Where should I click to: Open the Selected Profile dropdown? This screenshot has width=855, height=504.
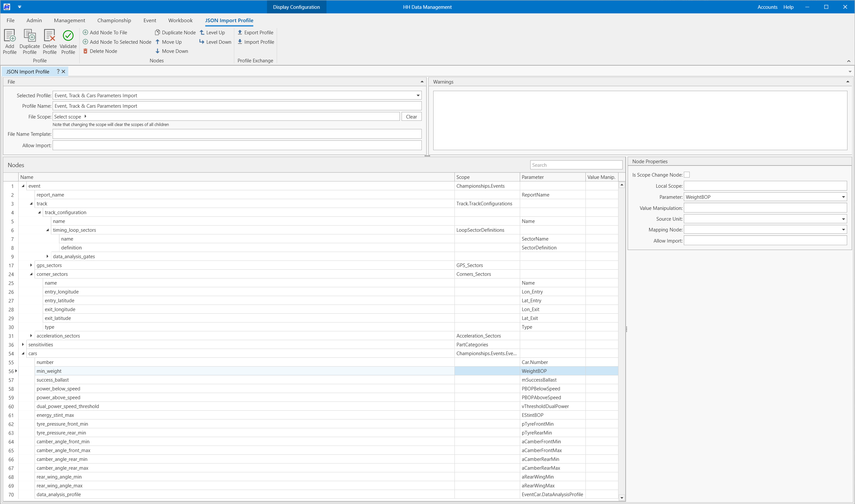[418, 96]
